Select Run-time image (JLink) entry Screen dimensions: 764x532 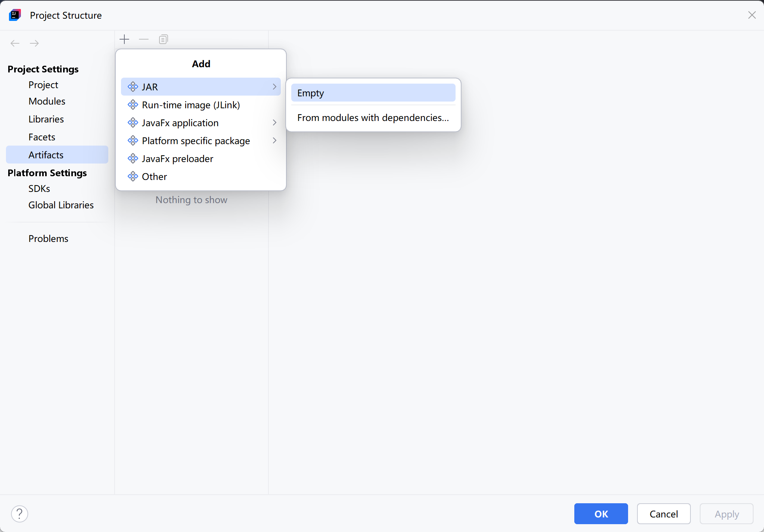coord(191,105)
